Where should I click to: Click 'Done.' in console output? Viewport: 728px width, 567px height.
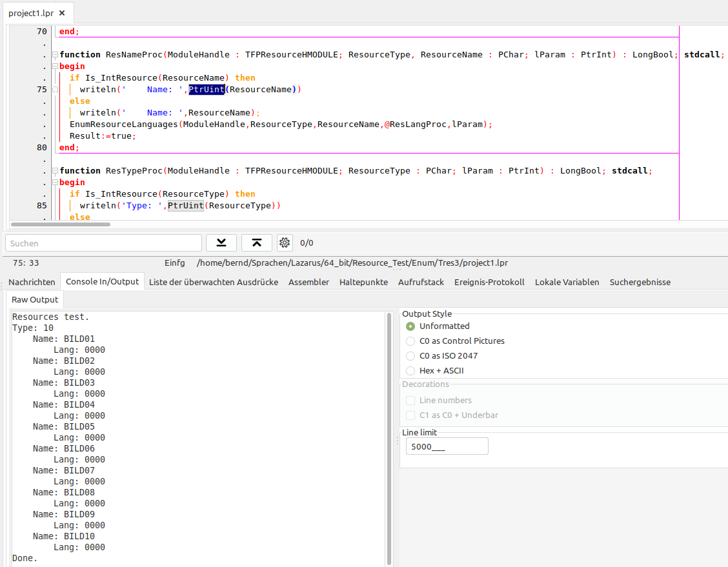pyautogui.click(x=25, y=558)
